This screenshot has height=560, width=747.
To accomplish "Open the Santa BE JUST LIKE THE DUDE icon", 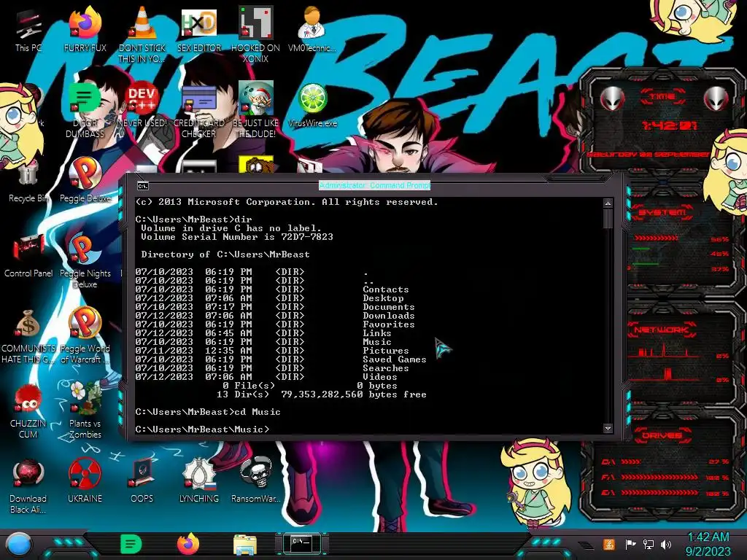I will pyautogui.click(x=255, y=109).
